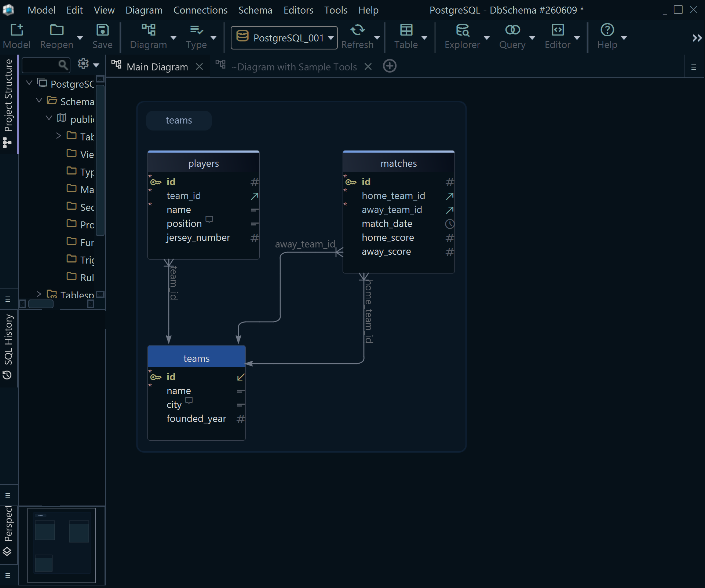Open the Connections menu
This screenshot has height=588, width=705.
pyautogui.click(x=200, y=10)
